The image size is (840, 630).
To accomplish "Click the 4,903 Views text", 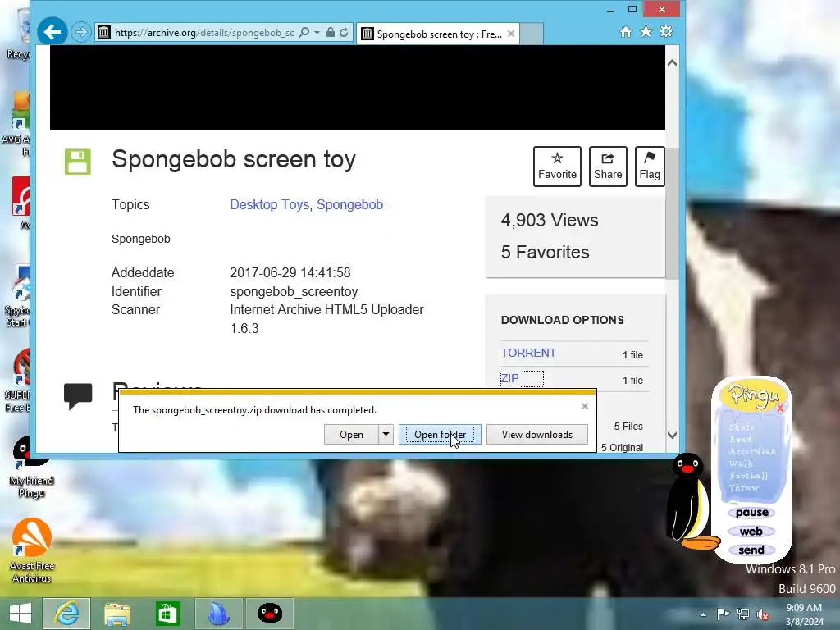I will click(x=550, y=220).
